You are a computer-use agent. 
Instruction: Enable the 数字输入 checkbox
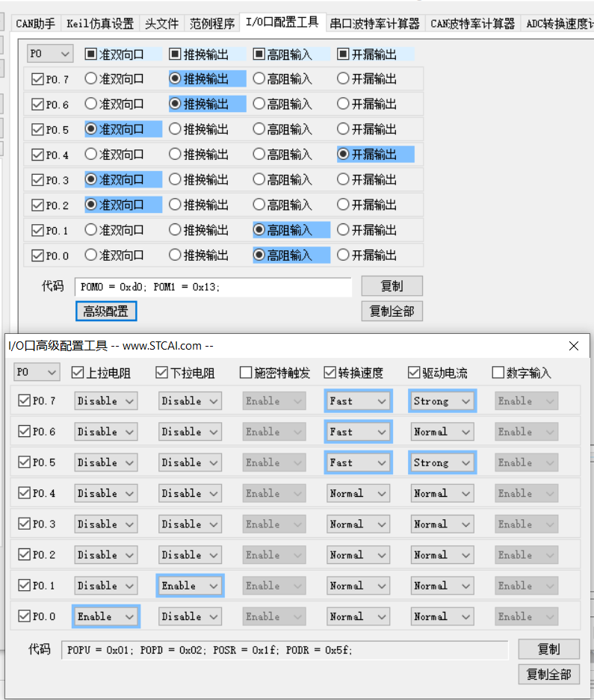pyautogui.click(x=498, y=372)
